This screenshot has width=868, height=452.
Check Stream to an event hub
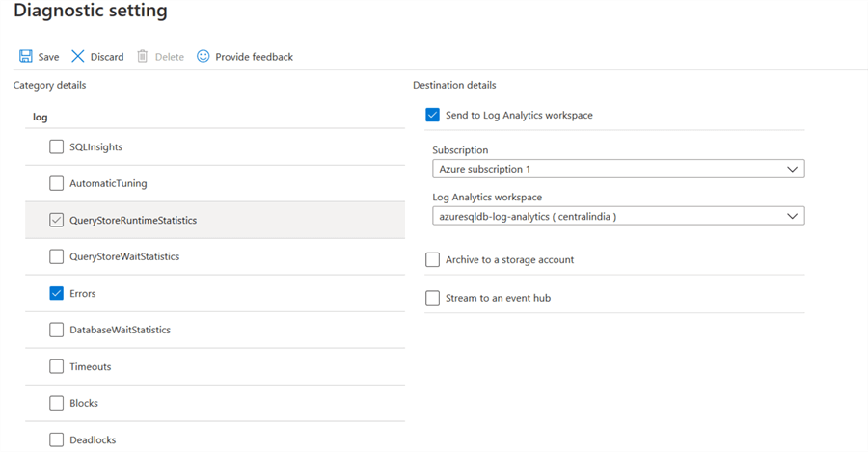432,298
